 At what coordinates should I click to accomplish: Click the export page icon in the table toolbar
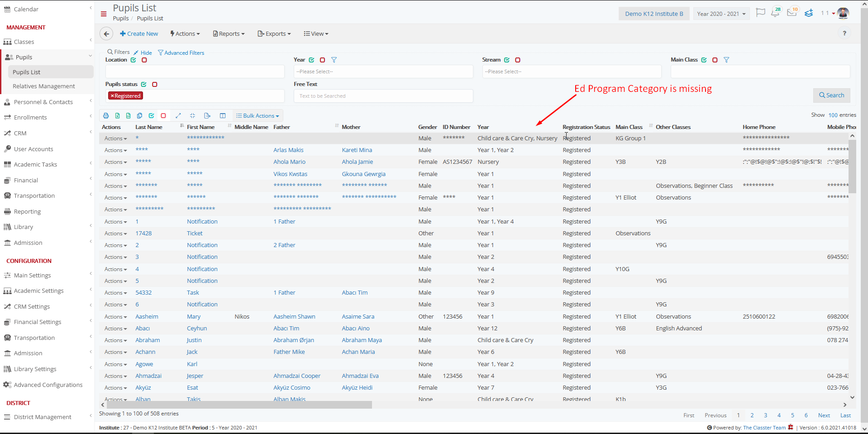point(207,116)
